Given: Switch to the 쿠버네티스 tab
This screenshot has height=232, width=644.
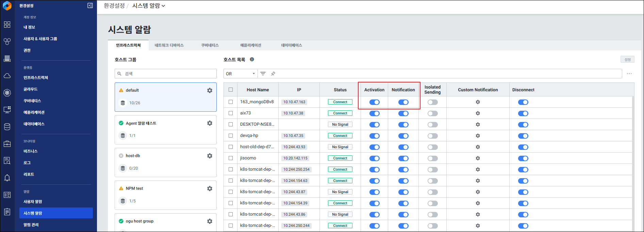Looking at the screenshot, I should coord(210,45).
